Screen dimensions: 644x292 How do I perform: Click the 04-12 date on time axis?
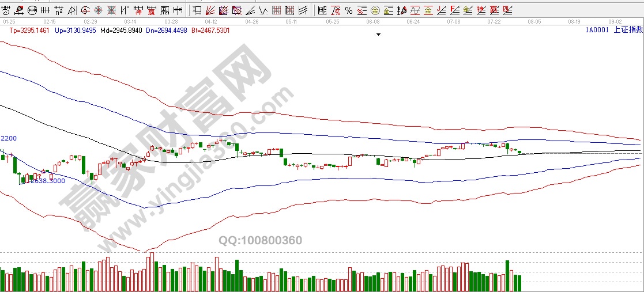[211, 21]
